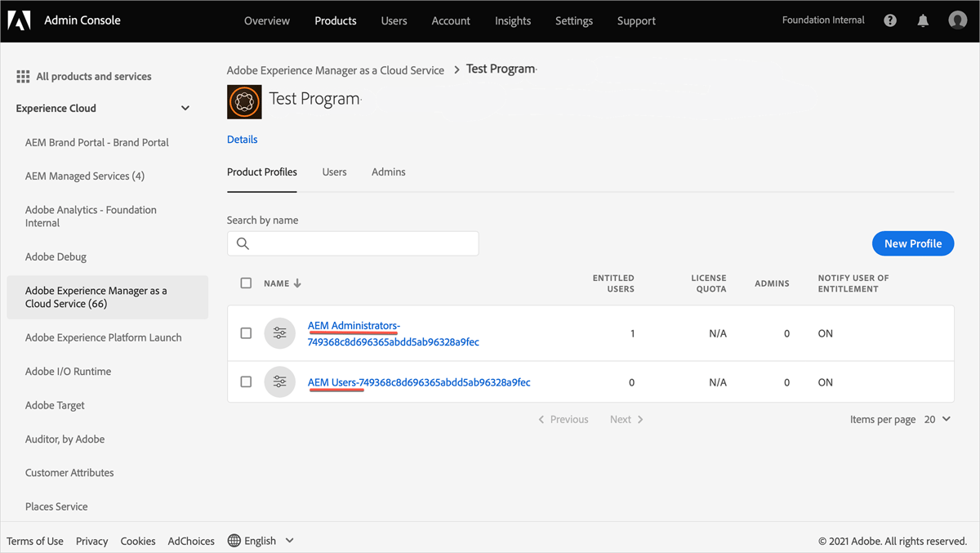Click the user avatar icon
The height and width of the screenshot is (553, 980).
[957, 20]
